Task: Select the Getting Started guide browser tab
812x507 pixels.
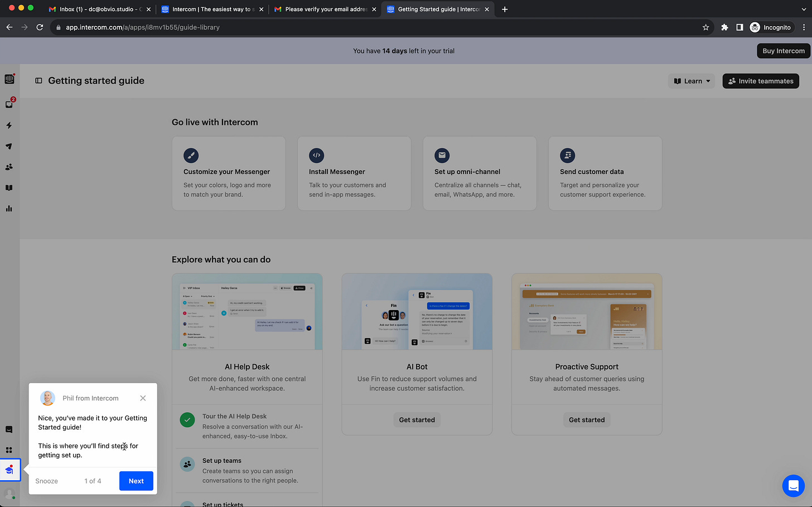Action: [x=438, y=9]
